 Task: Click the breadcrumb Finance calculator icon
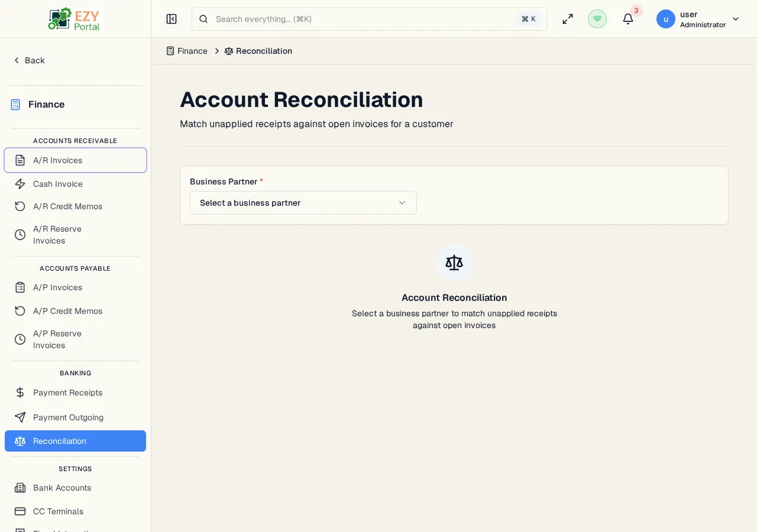tap(170, 51)
